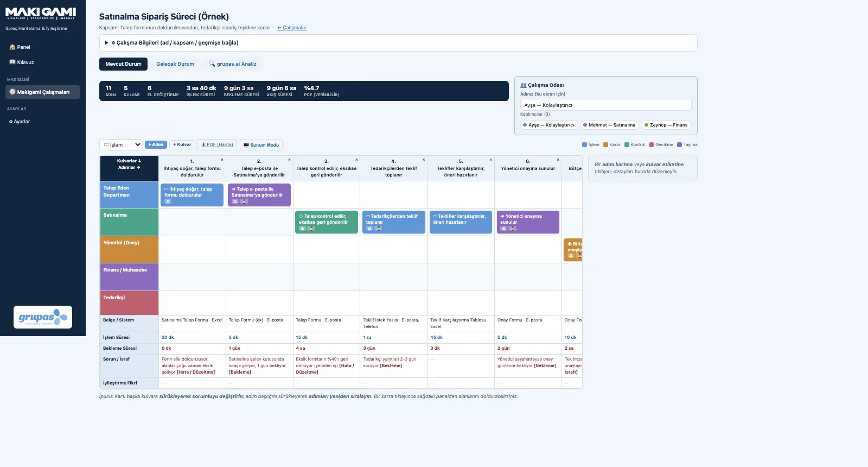This screenshot has height=467, width=868.
Task: Remove step 3 using its header × icon
Action: (x=356, y=160)
